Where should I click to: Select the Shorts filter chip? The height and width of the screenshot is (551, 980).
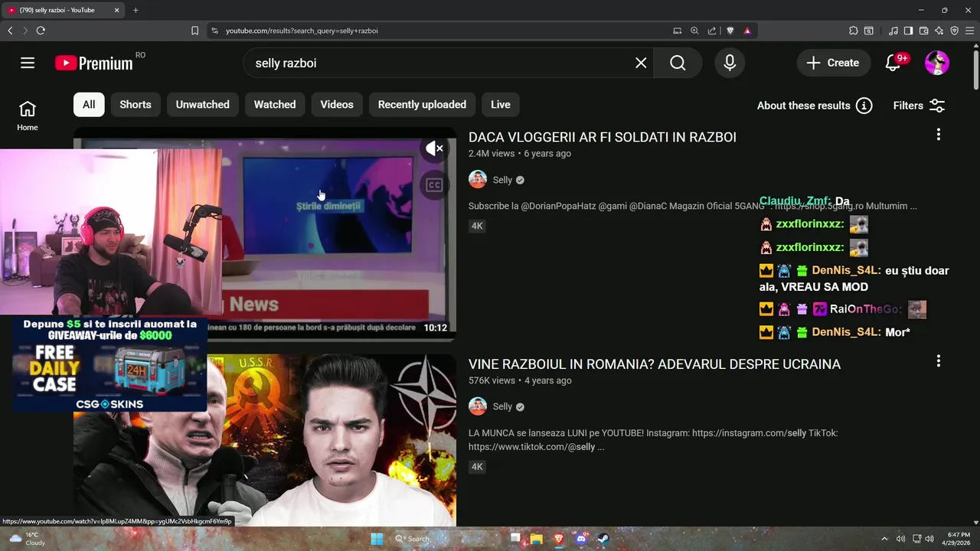click(136, 105)
